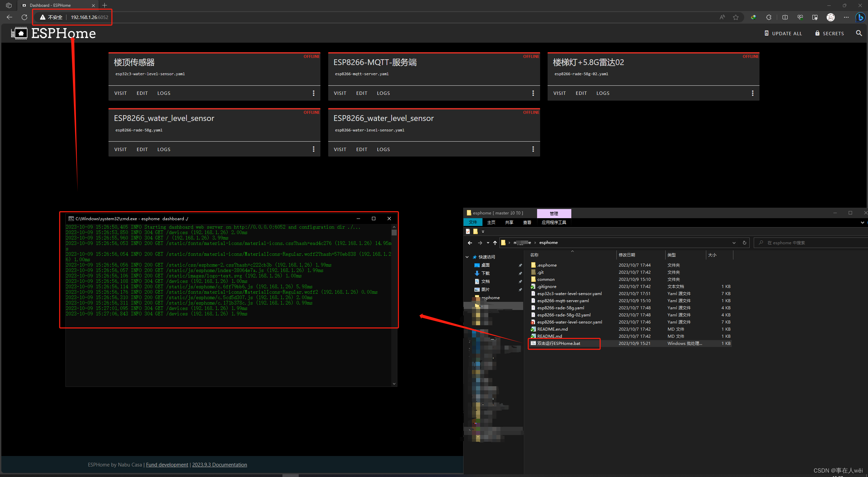Screen dimensions: 868x477
Task: Click UPDATE ALL button
Action: pyautogui.click(x=783, y=33)
